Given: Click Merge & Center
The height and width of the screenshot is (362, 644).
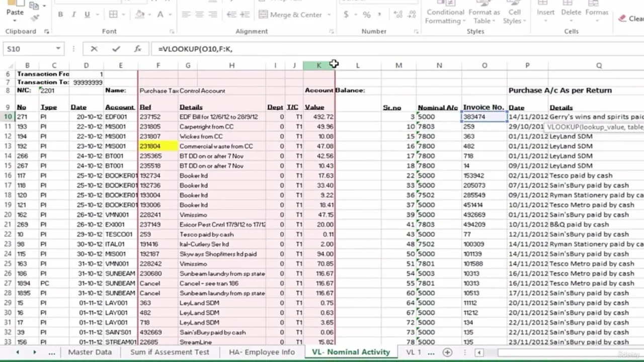Looking at the screenshot, I should tap(291, 15).
